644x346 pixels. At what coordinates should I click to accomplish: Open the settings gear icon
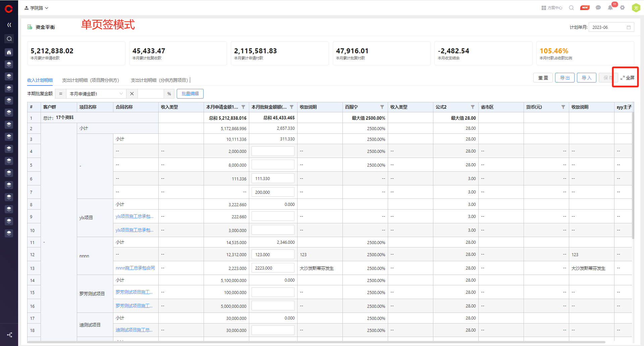(622, 8)
